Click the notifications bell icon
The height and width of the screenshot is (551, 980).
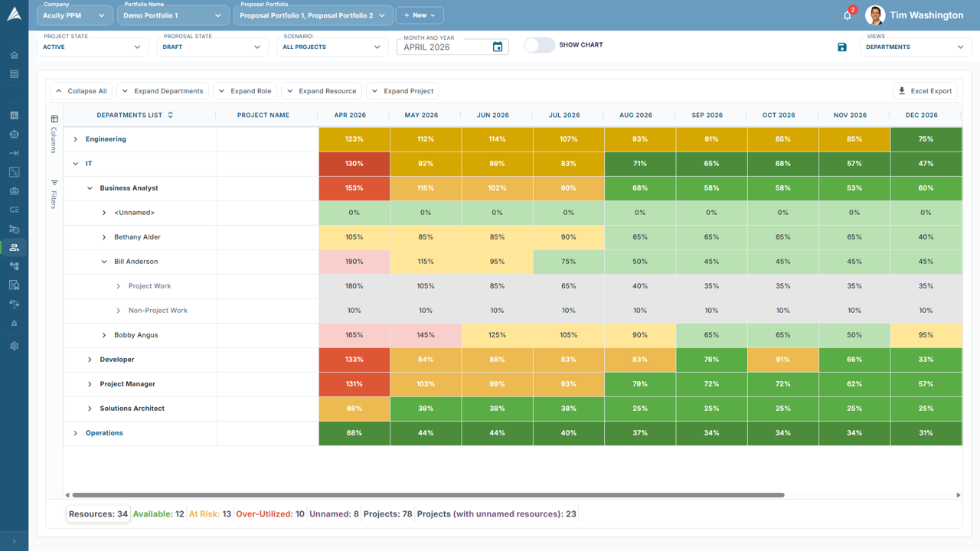coord(847,15)
